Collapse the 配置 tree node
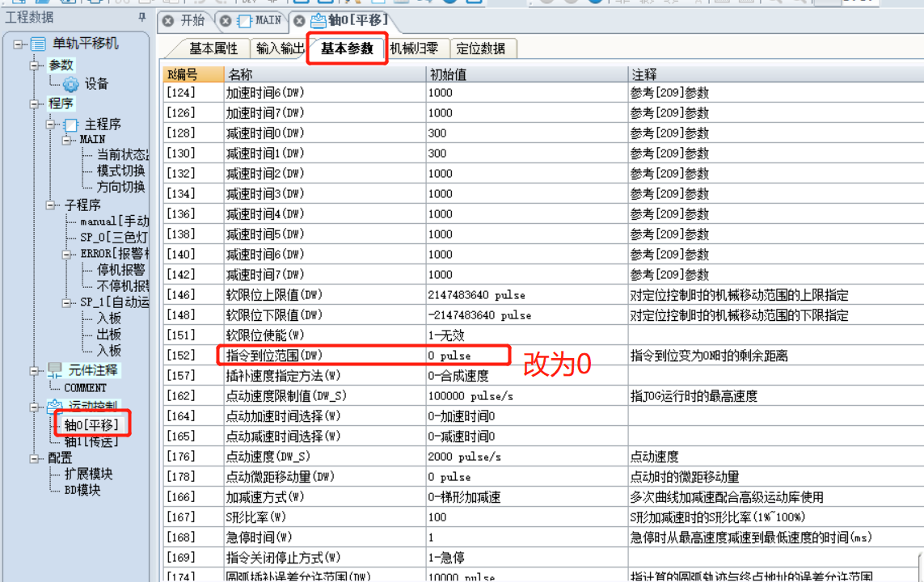 pos(36,458)
